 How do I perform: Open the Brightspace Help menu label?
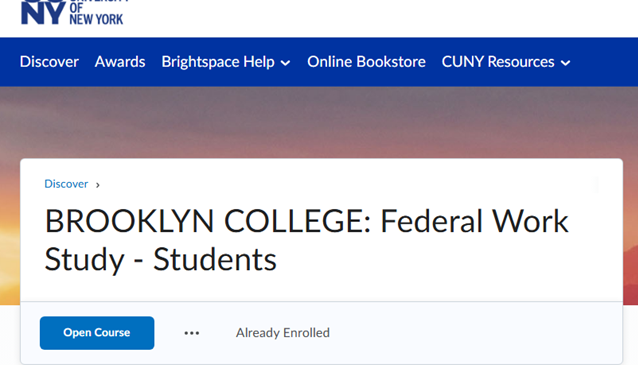click(x=218, y=62)
